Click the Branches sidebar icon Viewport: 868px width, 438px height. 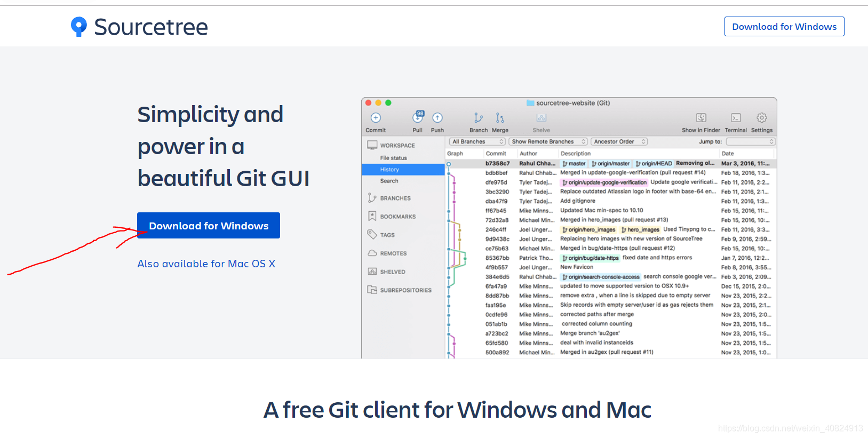[372, 198]
